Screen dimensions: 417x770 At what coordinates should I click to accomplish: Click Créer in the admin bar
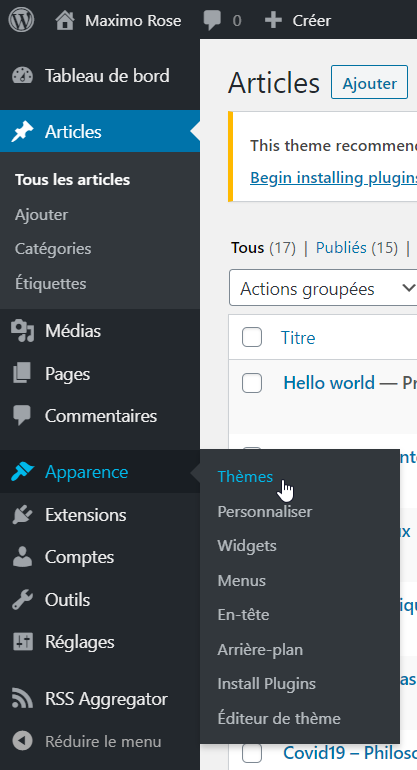tap(312, 21)
